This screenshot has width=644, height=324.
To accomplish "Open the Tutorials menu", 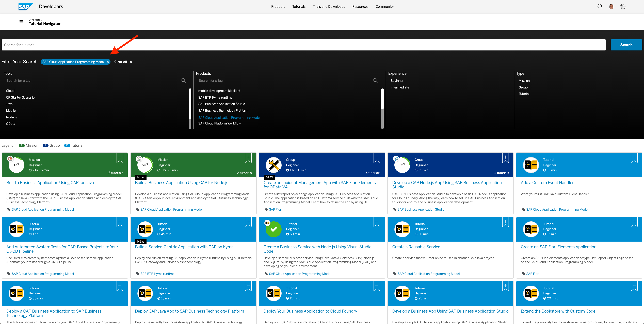I will coord(299,7).
